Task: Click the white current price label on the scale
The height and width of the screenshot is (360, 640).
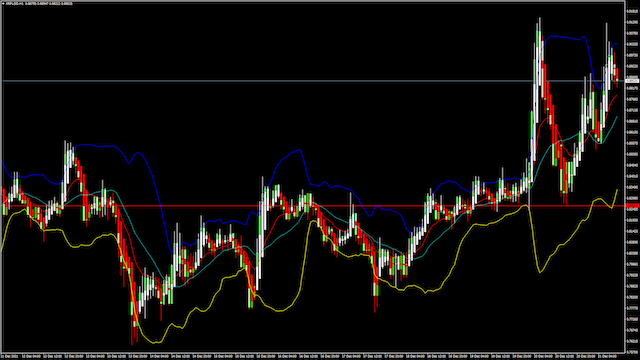Action: pos(632,81)
